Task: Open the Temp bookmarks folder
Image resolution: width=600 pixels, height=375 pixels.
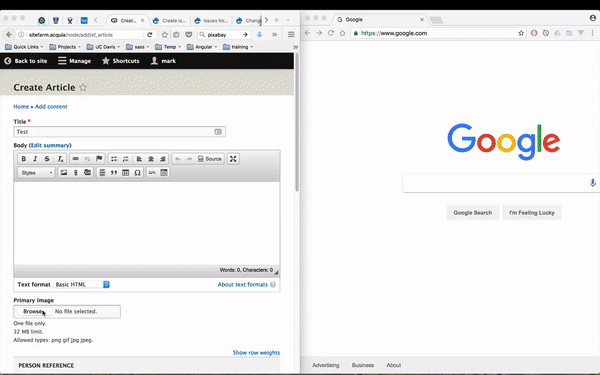Action: pos(168,47)
